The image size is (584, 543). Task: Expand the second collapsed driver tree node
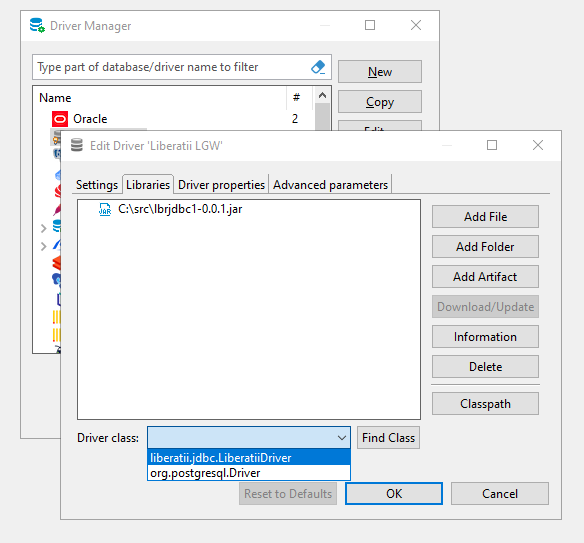pos(44,246)
